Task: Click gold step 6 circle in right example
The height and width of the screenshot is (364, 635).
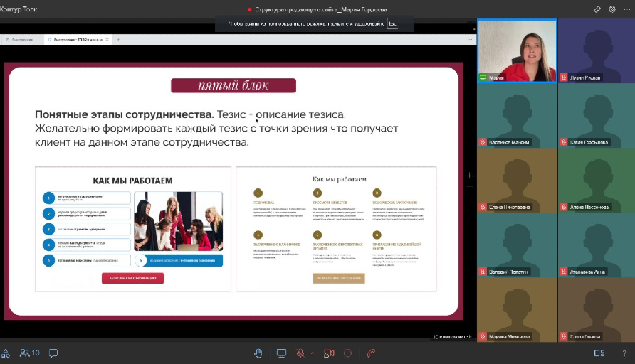Action: pos(377,235)
